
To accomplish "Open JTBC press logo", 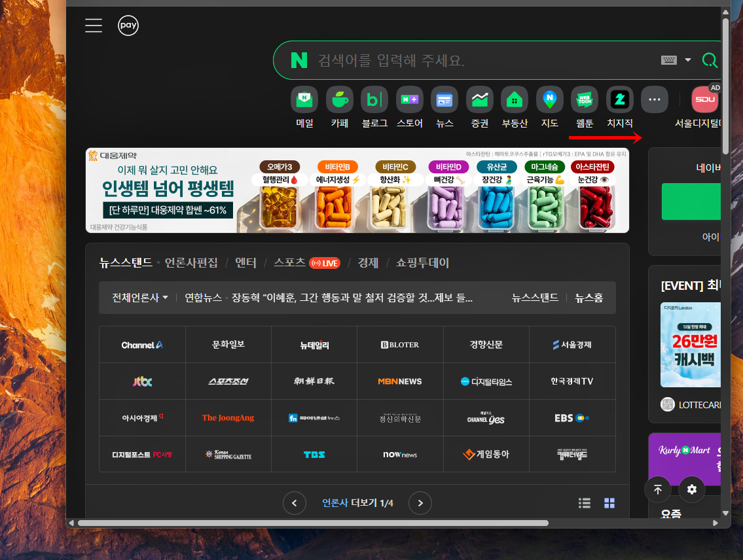I will 142,381.
